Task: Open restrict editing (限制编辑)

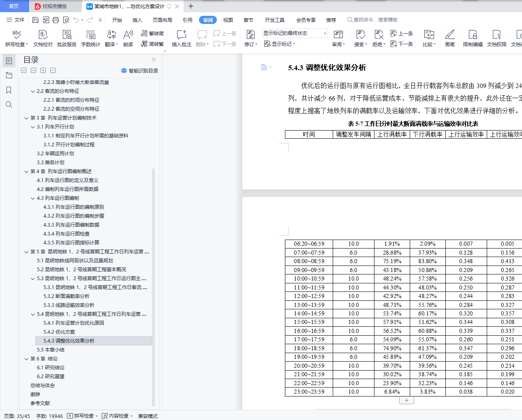Action: pos(473,39)
